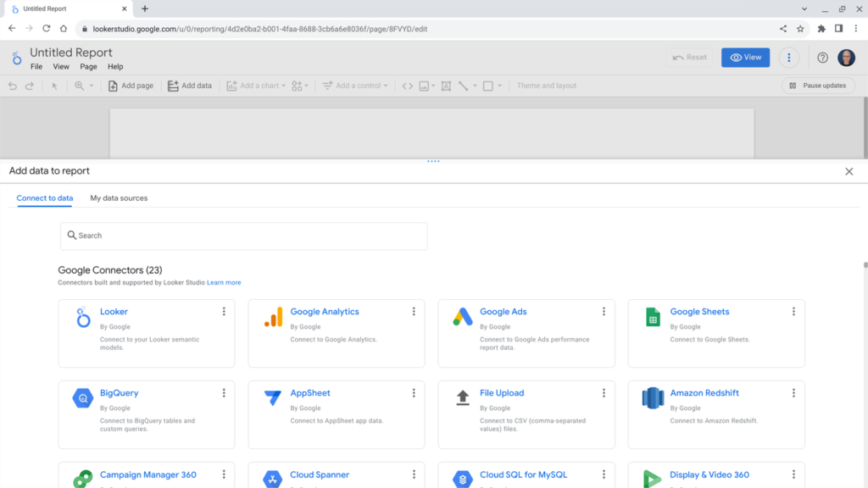Select the Google Analytics connector icon
The image size is (868, 488).
click(273, 318)
